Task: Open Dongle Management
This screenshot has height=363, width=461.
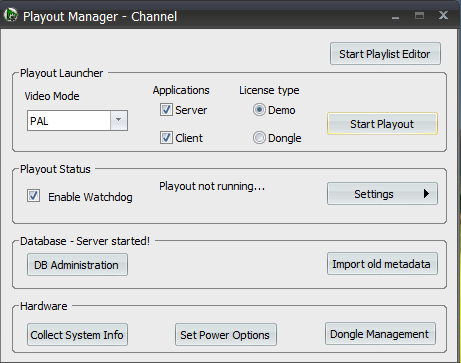Action: click(x=380, y=333)
